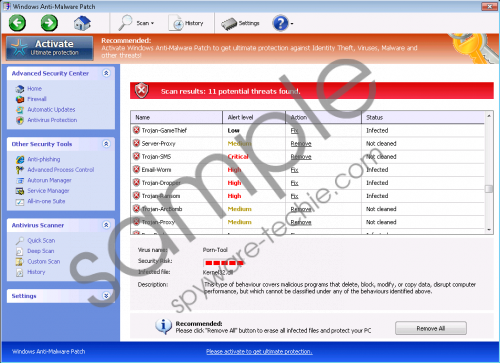The image size is (500, 363).
Task: Collapse the Other Security Tools panel
Action: (106, 144)
